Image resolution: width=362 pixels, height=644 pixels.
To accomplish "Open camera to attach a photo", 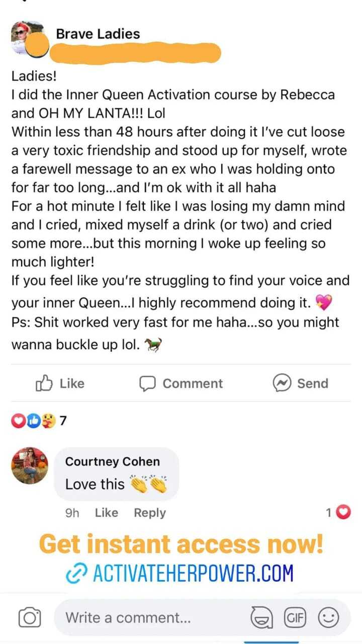I will point(29,617).
